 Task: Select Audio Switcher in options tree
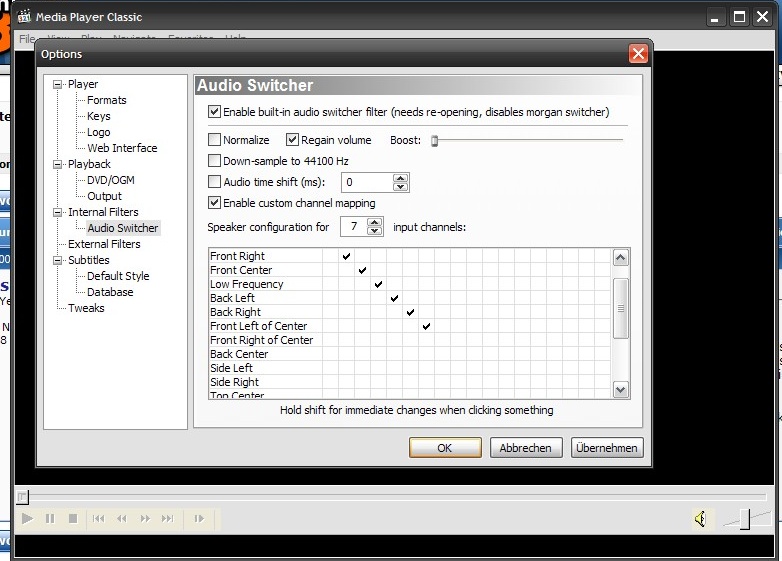[123, 228]
